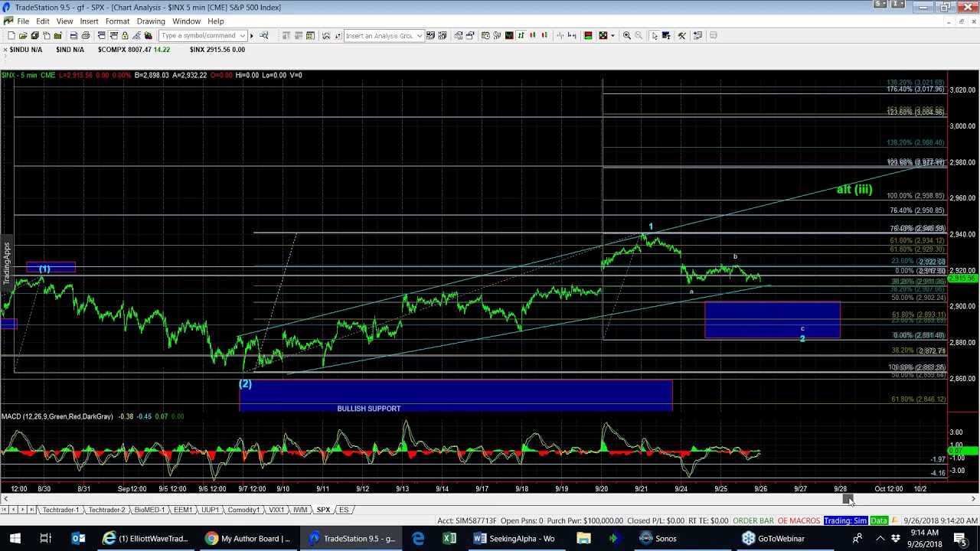
Task: Click the clock icon in the toolbar
Action: click(x=485, y=35)
